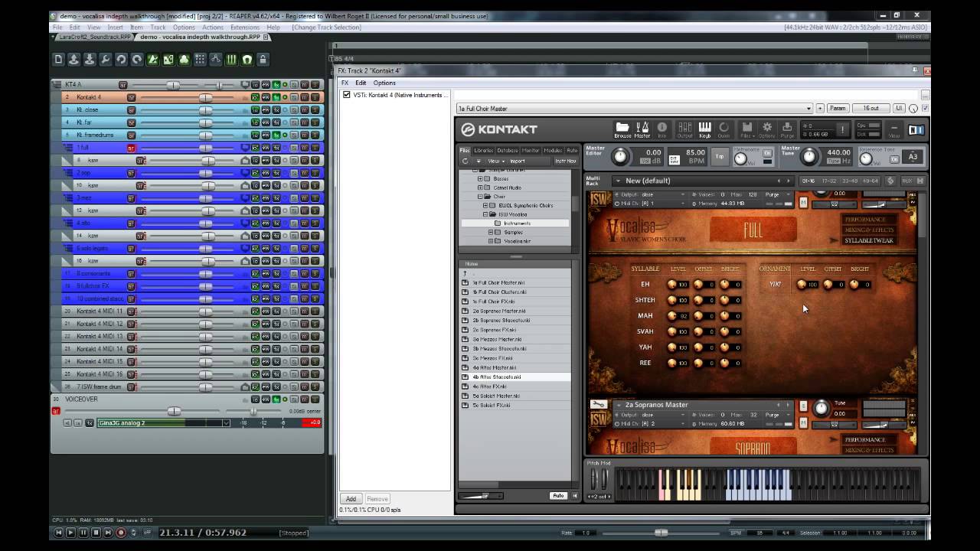Open FX button on Kontakt 4 track
This screenshot has height=551, width=980.
point(276,97)
